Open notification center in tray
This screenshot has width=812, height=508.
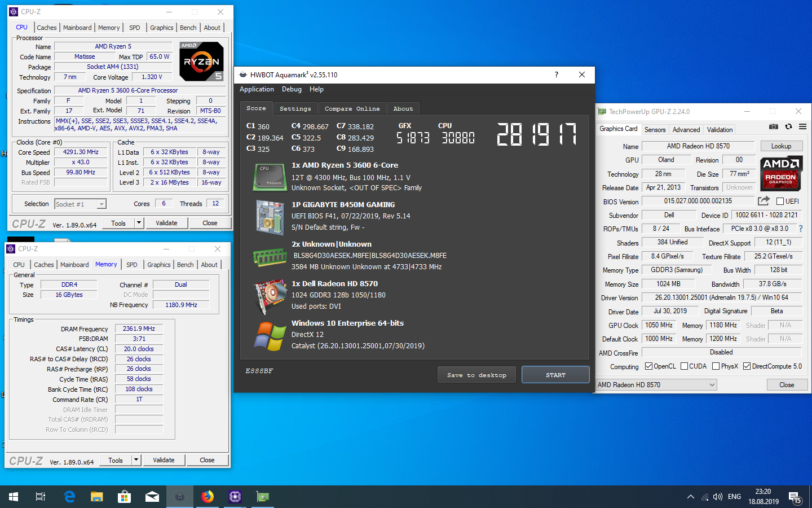point(795,497)
